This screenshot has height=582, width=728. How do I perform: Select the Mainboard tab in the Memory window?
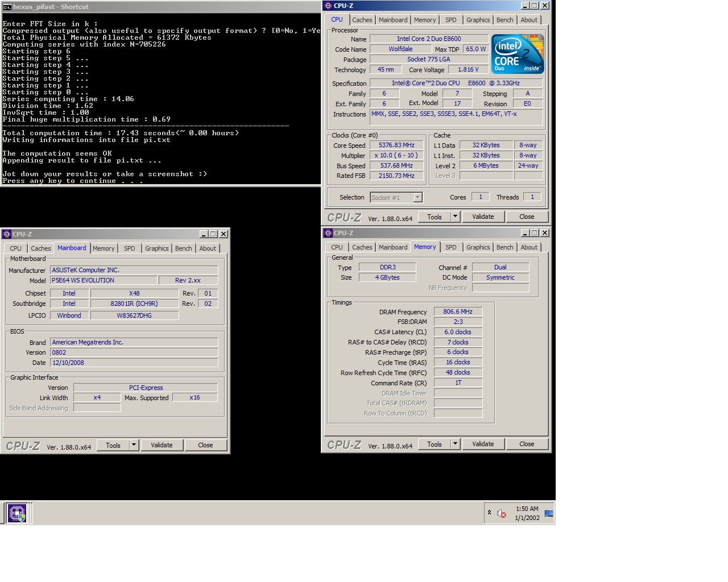[393, 247]
